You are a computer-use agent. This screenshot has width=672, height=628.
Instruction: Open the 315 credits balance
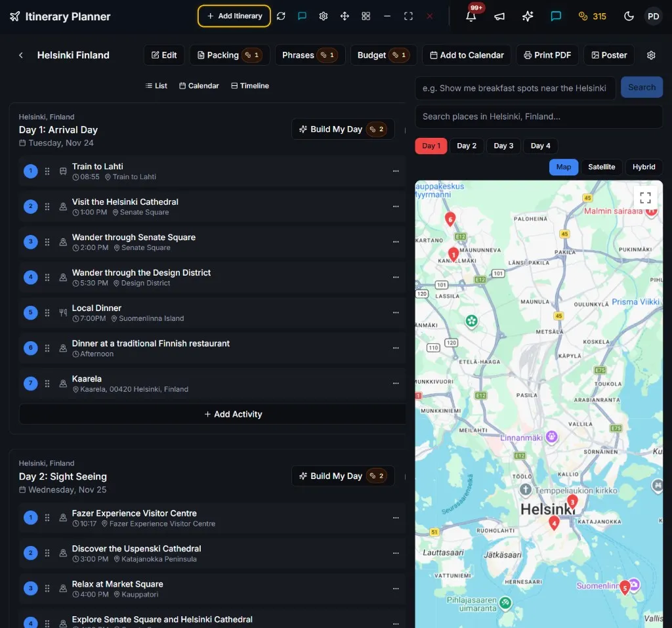point(593,16)
